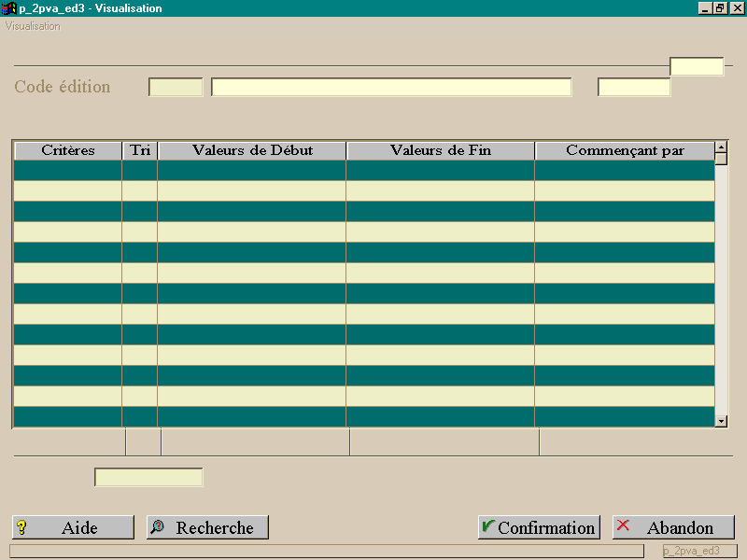The width and height of the screenshot is (747, 560).
Task: Click the Tri column header
Action: pos(140,150)
